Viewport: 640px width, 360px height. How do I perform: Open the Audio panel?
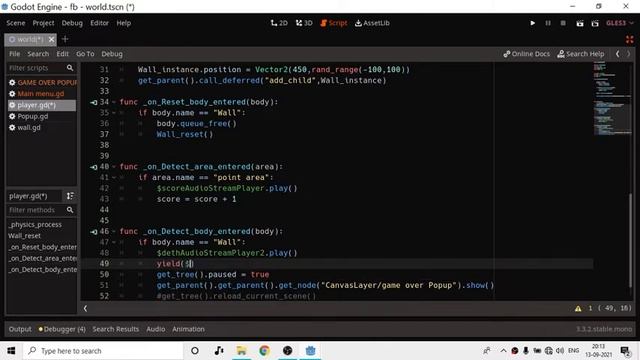[156, 329]
